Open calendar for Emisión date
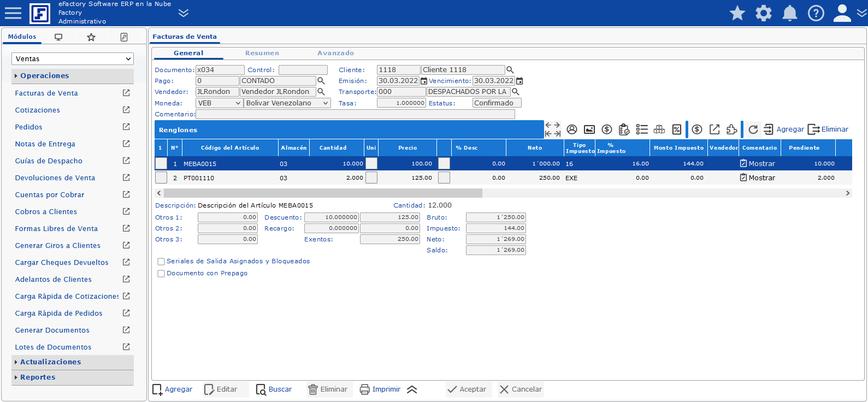Screen dimensions: 868x402 pos(424,81)
